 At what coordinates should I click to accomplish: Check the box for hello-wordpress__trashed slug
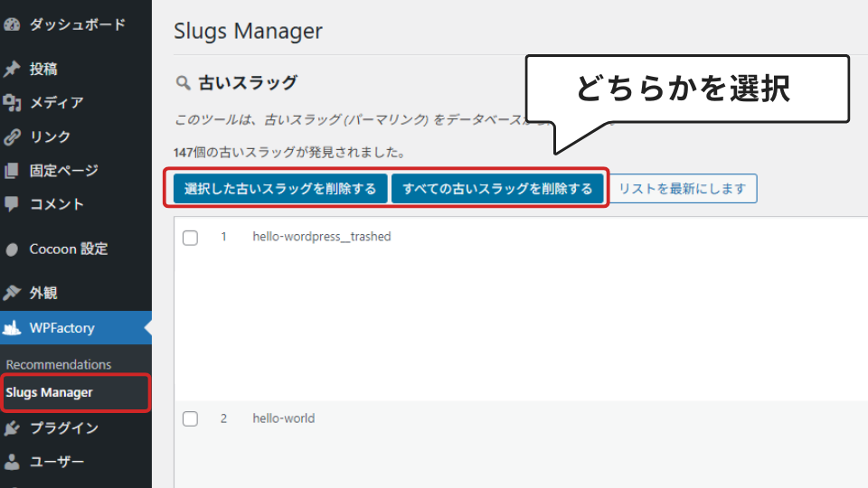click(190, 238)
